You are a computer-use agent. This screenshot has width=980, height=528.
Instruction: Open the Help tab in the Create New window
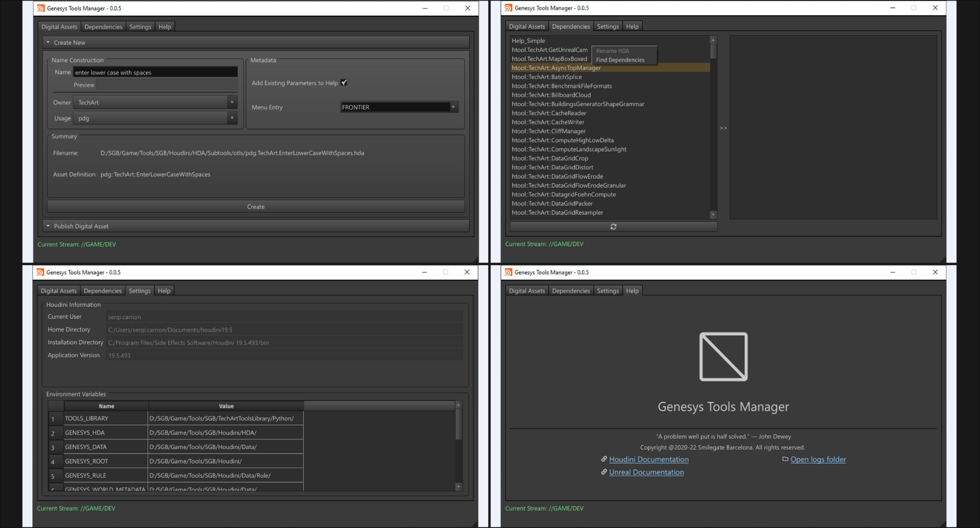coord(165,27)
